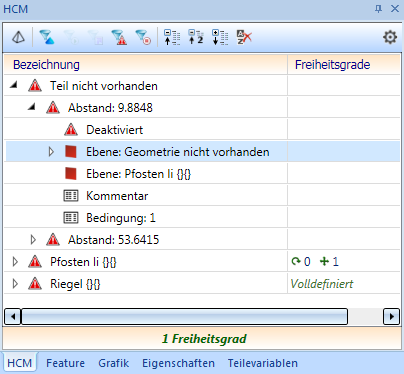Click the warning icon beside Abstand: 53.6415
The width and height of the screenshot is (404, 374).
tap(53, 240)
